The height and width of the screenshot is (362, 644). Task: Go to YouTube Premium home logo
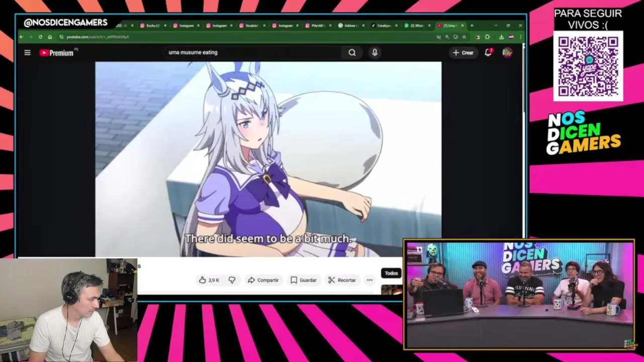(57, 53)
